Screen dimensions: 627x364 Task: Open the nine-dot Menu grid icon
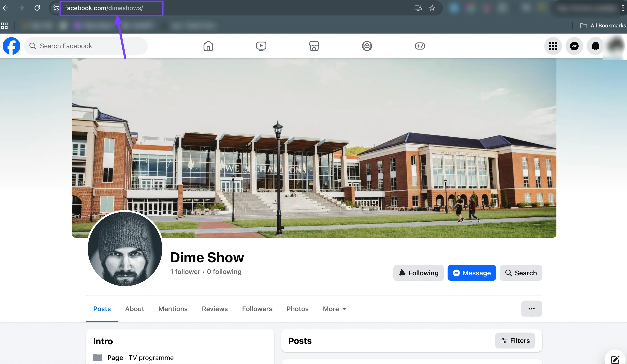(x=553, y=46)
